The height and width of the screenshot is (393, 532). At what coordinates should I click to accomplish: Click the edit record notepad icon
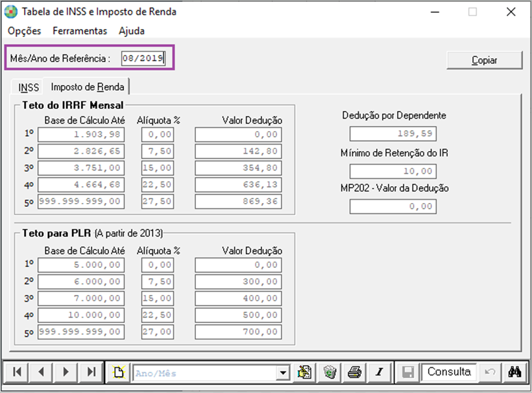[304, 372]
